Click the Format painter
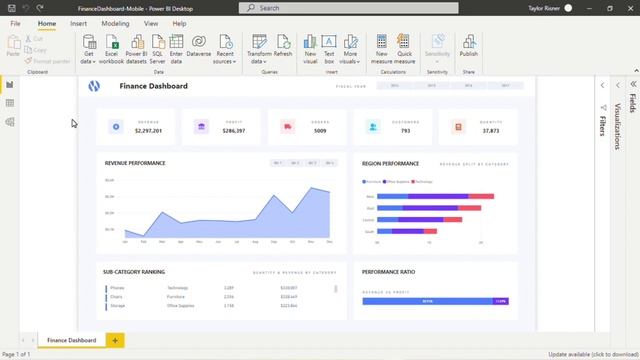Viewport: 640px width, 360px height. (x=47, y=61)
